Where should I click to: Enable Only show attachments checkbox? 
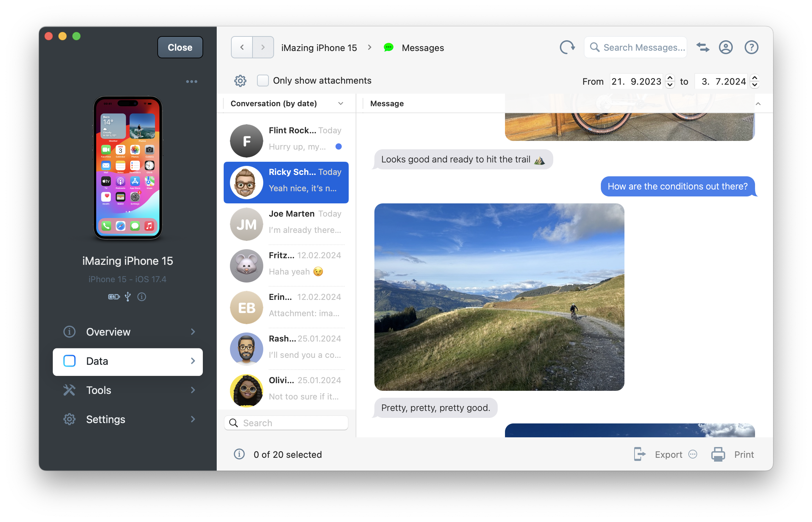(263, 81)
